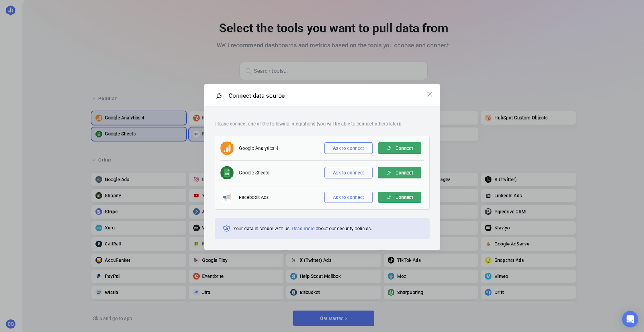This screenshot has height=332, width=644.
Task: Select the Google Play tool tile
Action: point(236,260)
